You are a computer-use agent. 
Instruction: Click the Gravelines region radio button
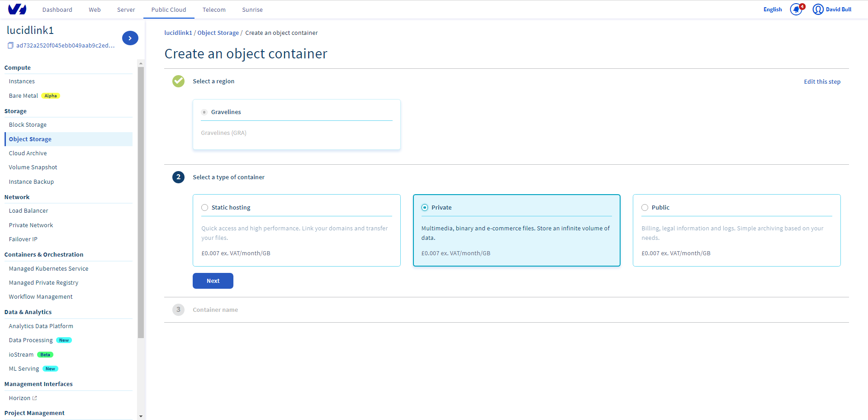[204, 112]
